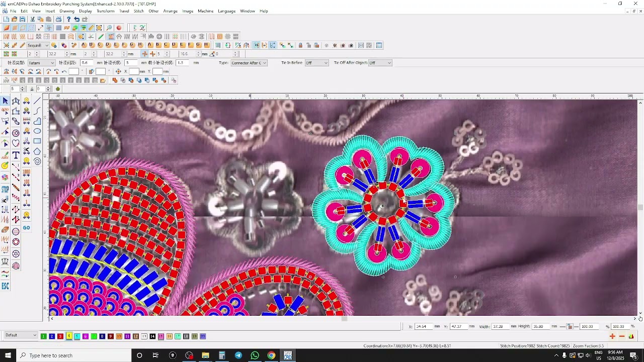
Task: Open WhatsApp from taskbar
Action: point(255,355)
